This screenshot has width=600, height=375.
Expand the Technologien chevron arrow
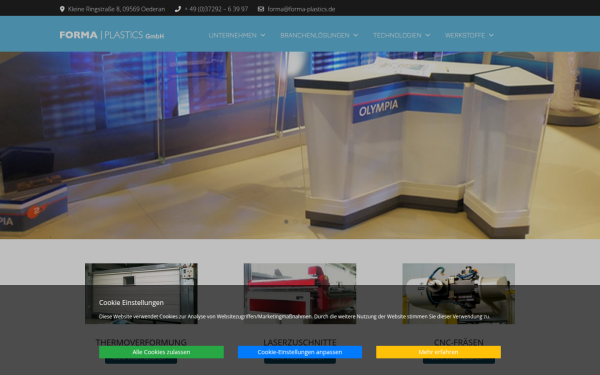[428, 35]
